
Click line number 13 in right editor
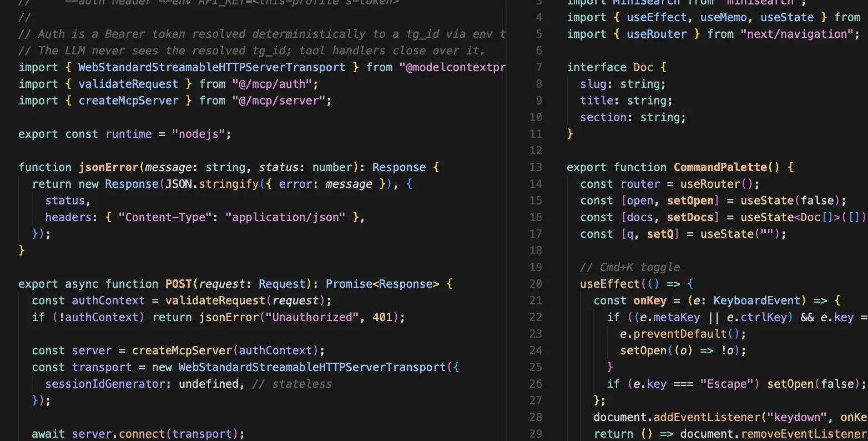pyautogui.click(x=535, y=167)
